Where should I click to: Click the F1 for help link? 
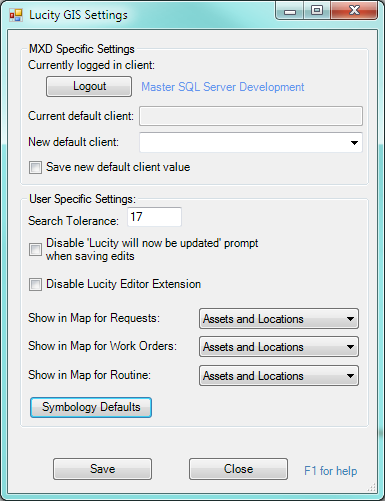pos(330,471)
